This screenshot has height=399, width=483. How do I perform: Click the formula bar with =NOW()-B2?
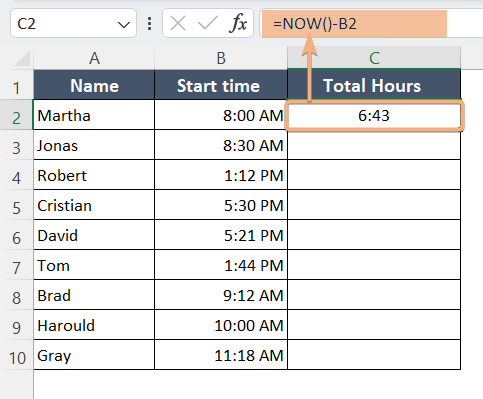click(371, 24)
